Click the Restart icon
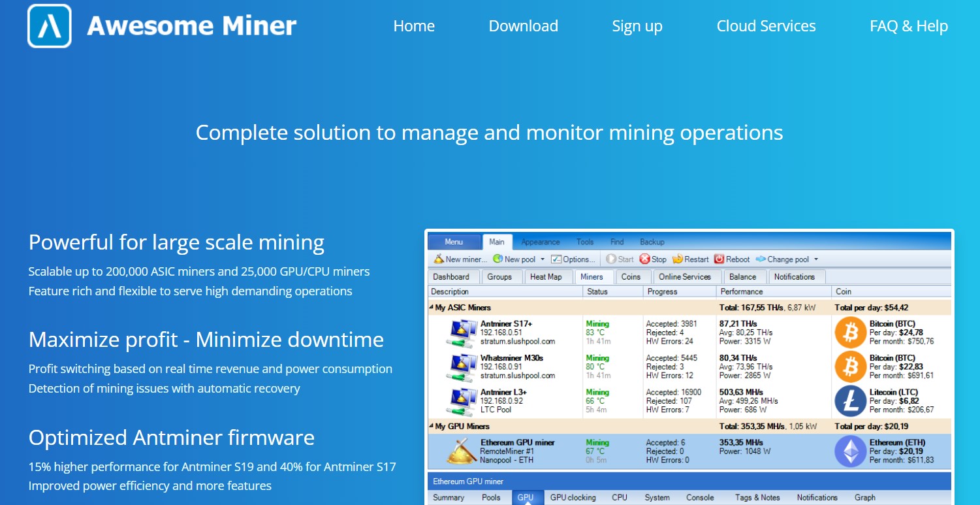The width and height of the screenshot is (980, 505). 678,259
